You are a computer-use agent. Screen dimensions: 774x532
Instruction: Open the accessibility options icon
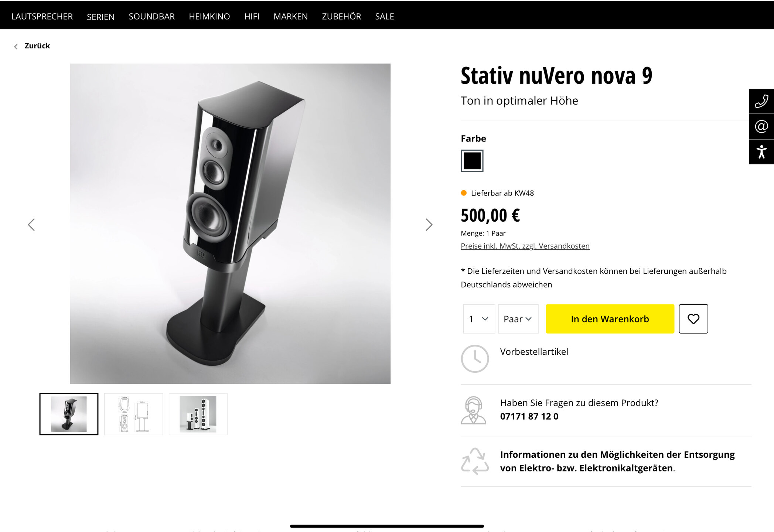coord(761,152)
